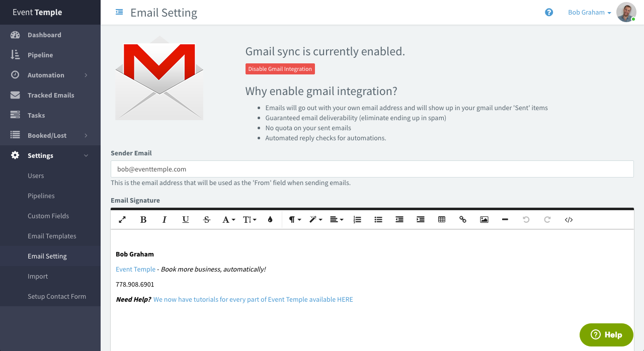This screenshot has height=351, width=644.
Task: Increase indent with indent icon
Action: pos(421,220)
